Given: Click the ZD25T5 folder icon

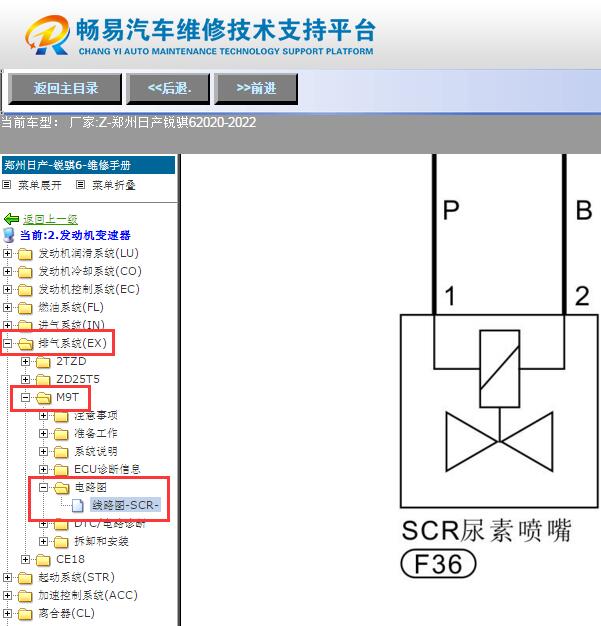Looking at the screenshot, I should pyautogui.click(x=43, y=380).
